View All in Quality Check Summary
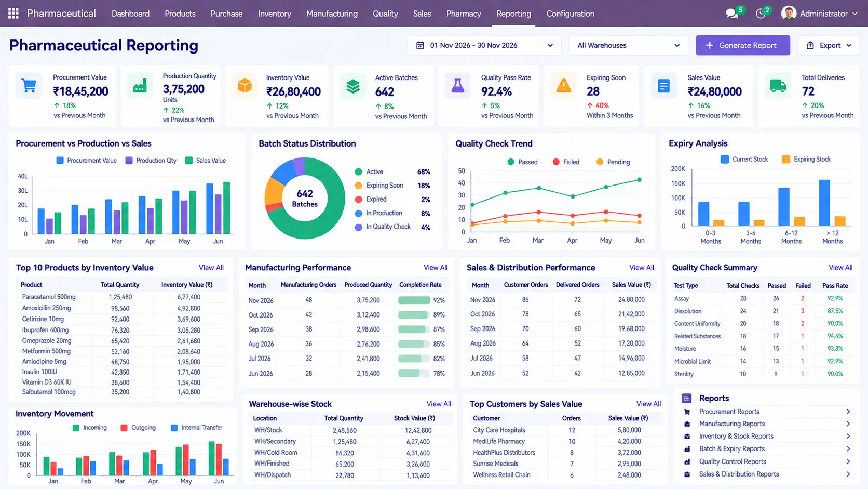 (840, 268)
